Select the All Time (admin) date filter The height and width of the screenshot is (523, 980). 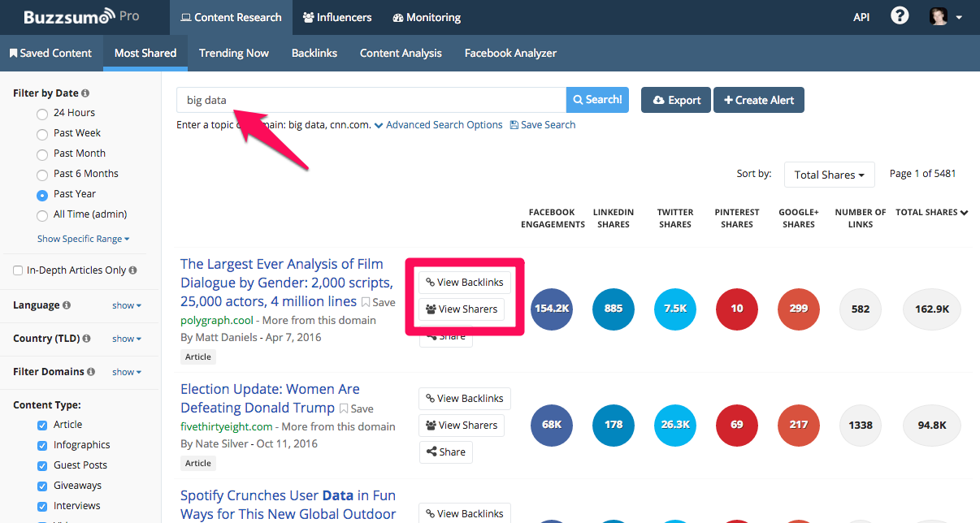(x=42, y=215)
